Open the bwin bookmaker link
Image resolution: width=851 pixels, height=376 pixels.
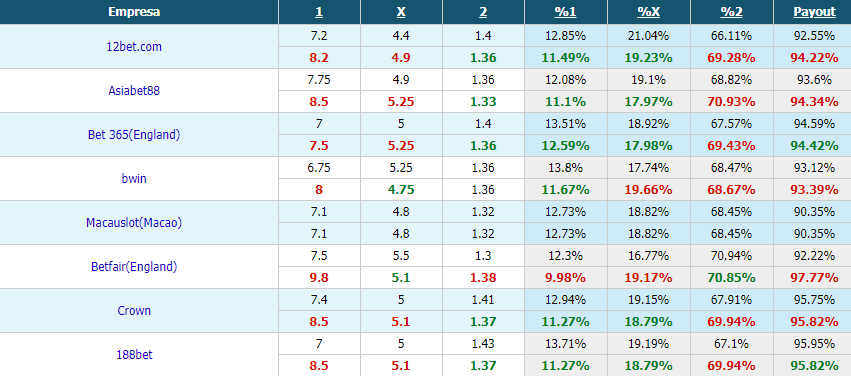(x=134, y=179)
